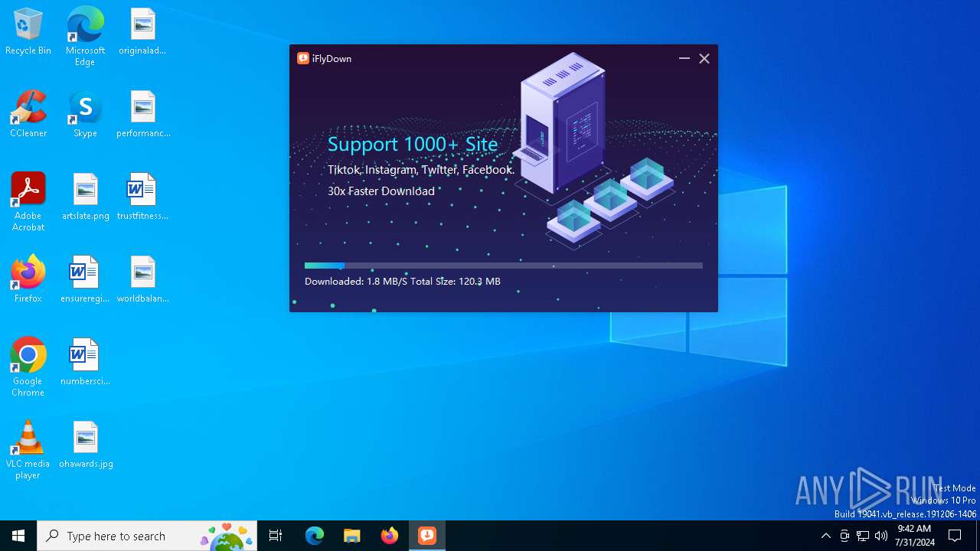This screenshot has width=980, height=551.
Task: Click the iFlyDown taskbar button
Action: 427,536
